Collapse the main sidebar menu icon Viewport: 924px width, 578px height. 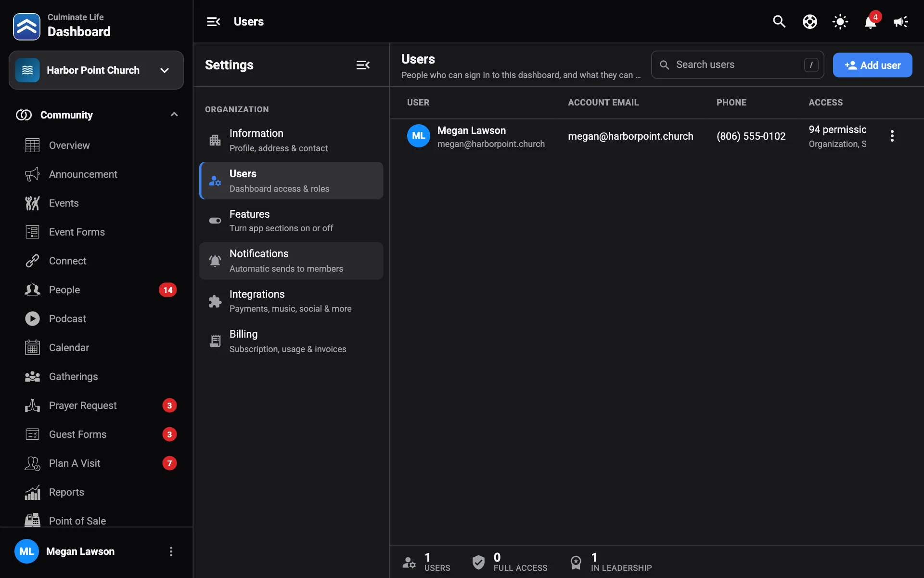(213, 22)
